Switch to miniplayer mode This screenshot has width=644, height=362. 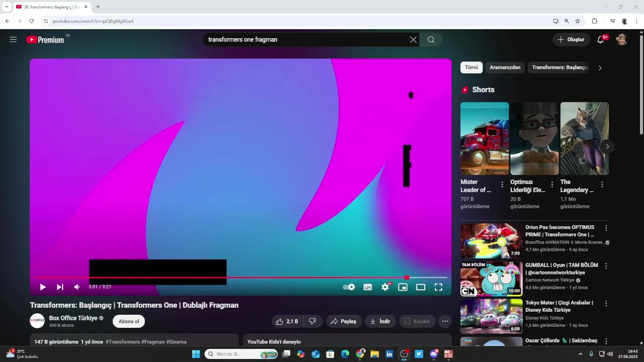403,287
